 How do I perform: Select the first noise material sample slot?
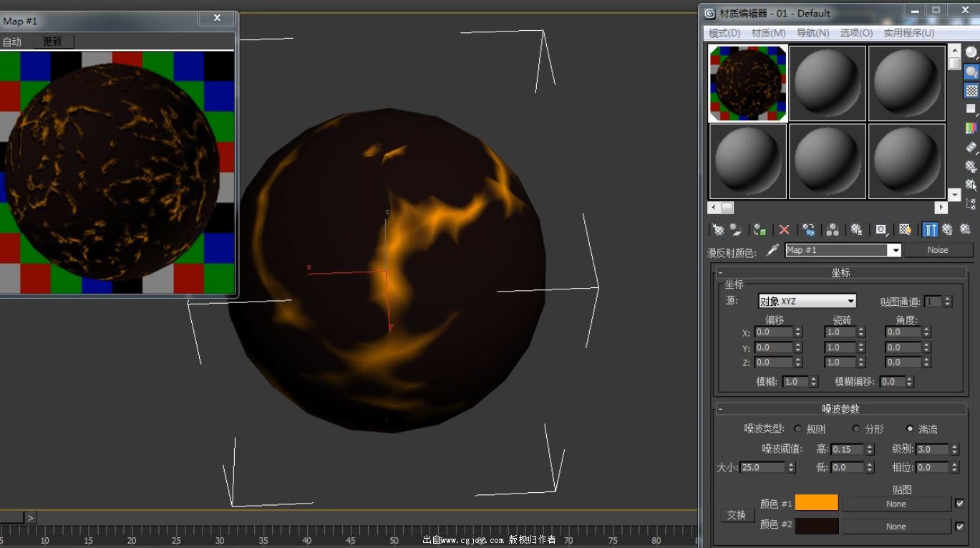[748, 83]
